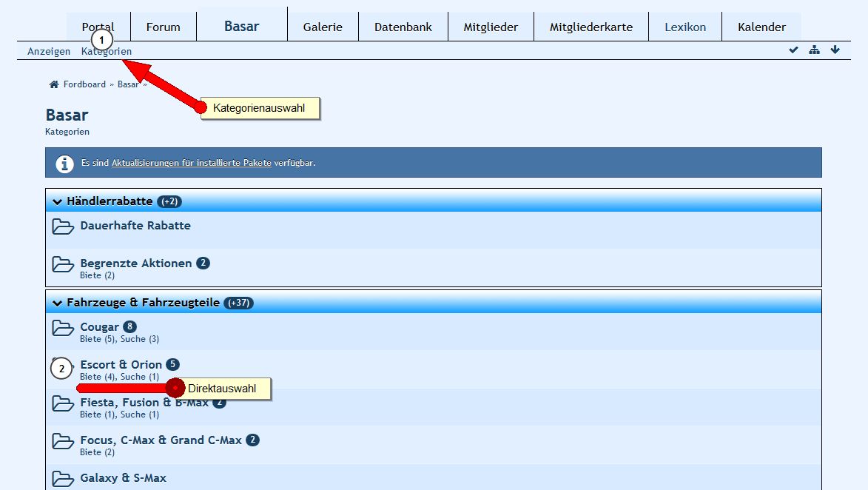The image size is (868, 490).
Task: Click 'Biete (1), Suche (1)' under Fiesta, Fusion
Action: [x=120, y=415]
